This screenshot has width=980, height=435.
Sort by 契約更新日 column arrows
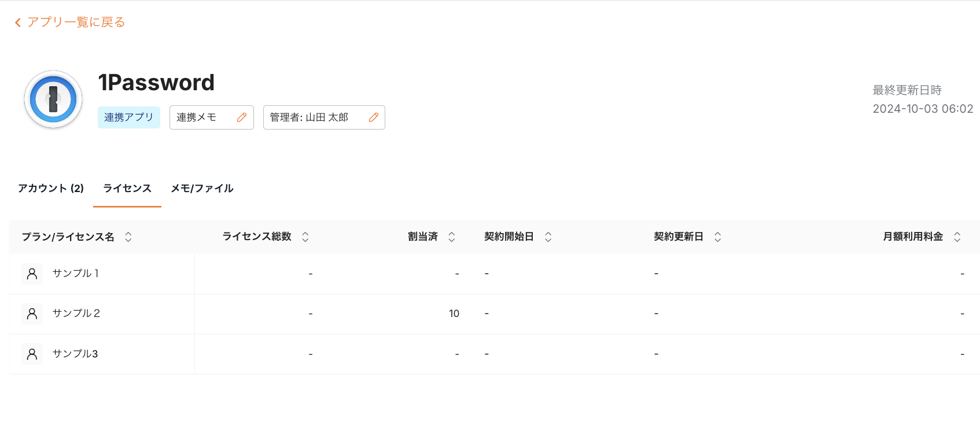718,237
